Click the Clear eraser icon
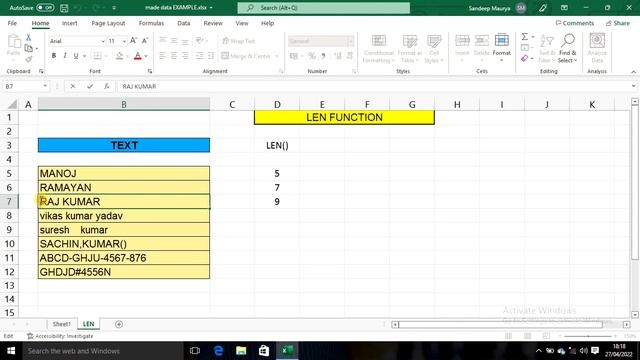 pos(524,59)
